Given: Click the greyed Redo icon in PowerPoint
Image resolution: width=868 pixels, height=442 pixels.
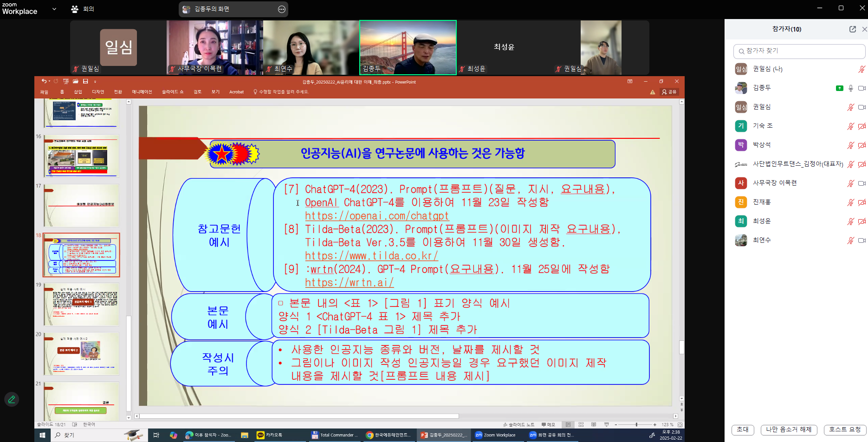Looking at the screenshot, I should tap(56, 81).
